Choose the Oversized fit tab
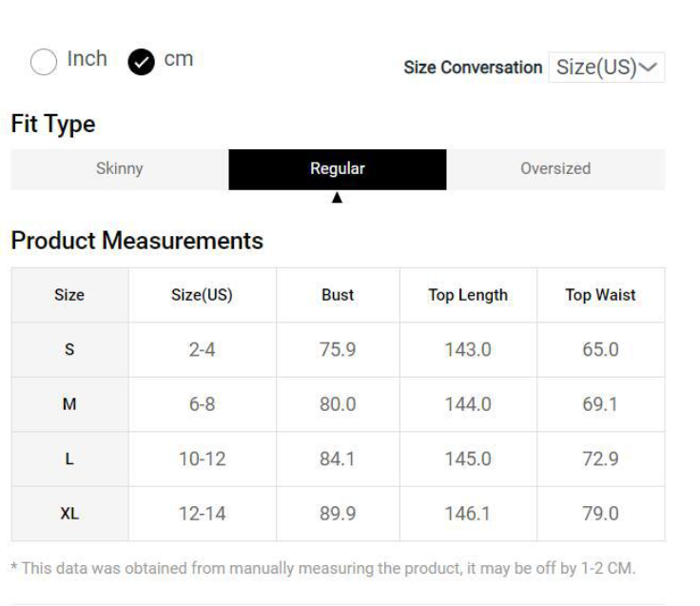The height and width of the screenshot is (606, 700). coord(554,169)
